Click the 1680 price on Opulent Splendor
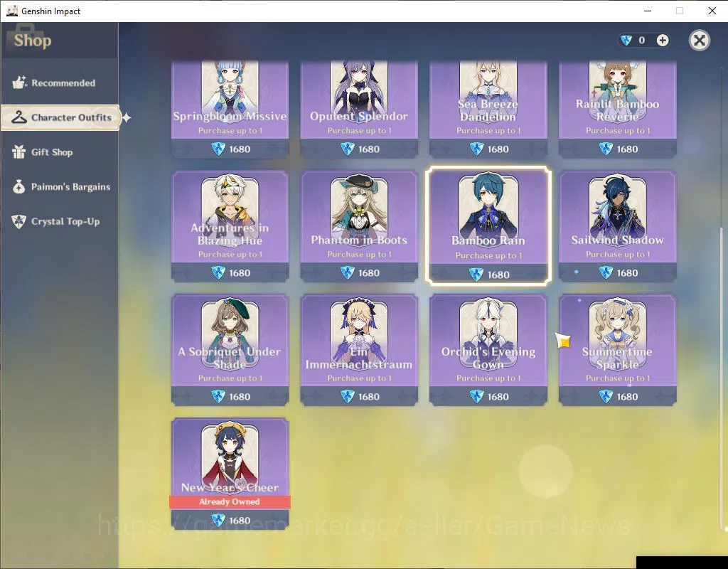The width and height of the screenshot is (728, 569). click(369, 149)
